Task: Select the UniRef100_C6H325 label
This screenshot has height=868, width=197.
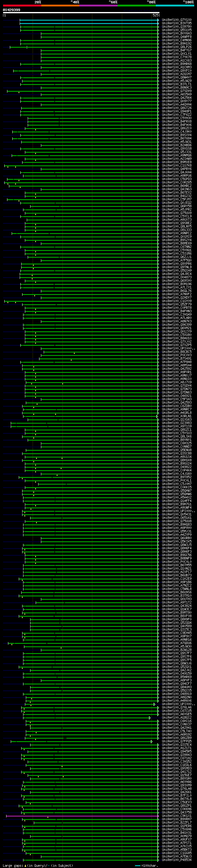Action: click(x=177, y=443)
